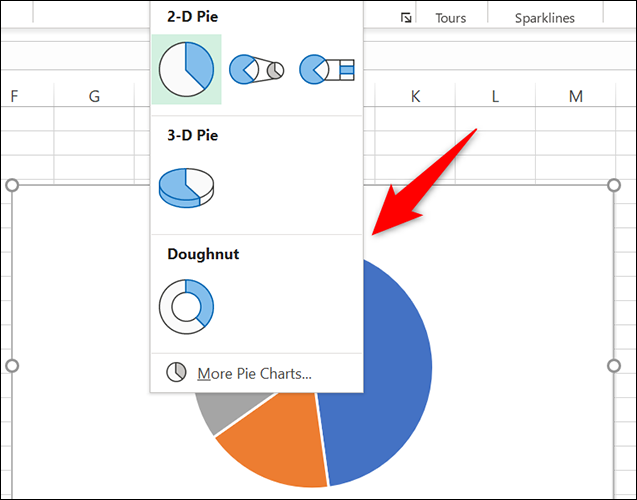This screenshot has width=637, height=500.
Task: Click the Sparklines group label in ribbon
Action: [x=545, y=18]
